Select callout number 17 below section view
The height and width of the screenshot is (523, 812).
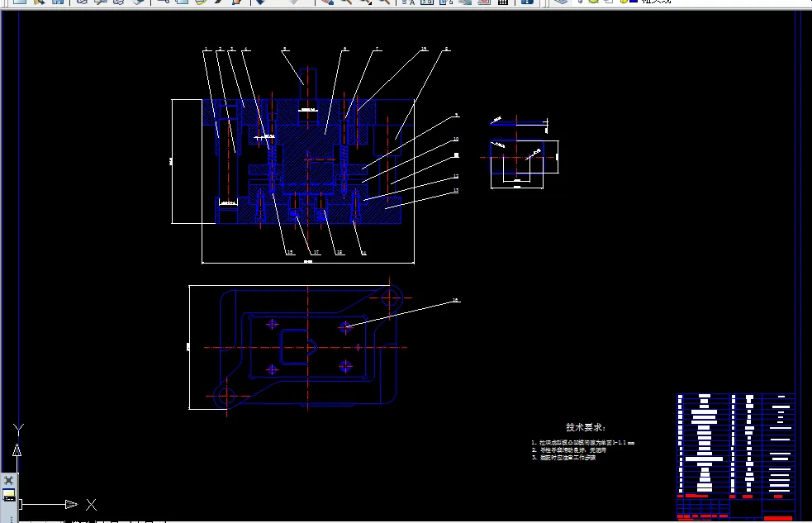[316, 252]
